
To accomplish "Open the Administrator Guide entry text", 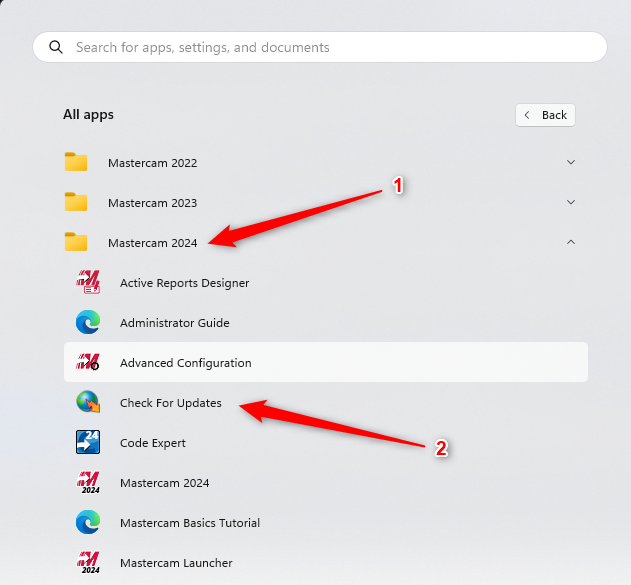I will (175, 323).
